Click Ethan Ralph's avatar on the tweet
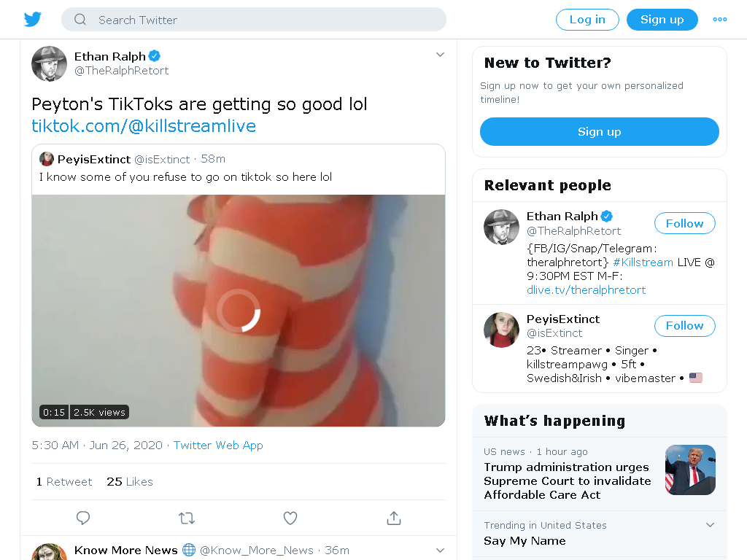This screenshot has height=560, width=747. coord(49,64)
